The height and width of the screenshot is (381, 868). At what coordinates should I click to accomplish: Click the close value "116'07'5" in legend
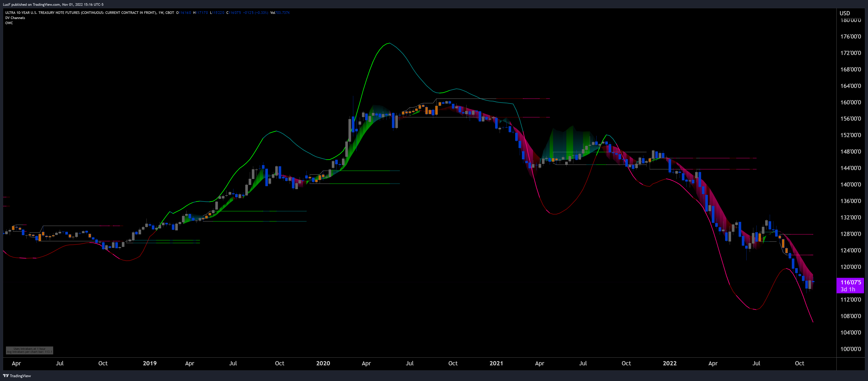pos(235,13)
